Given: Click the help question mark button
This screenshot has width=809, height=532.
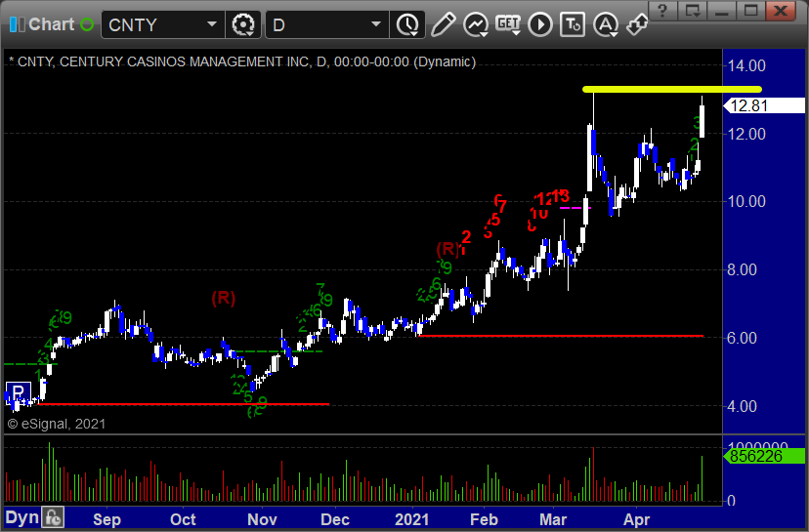Looking at the screenshot, I should click(x=662, y=11).
